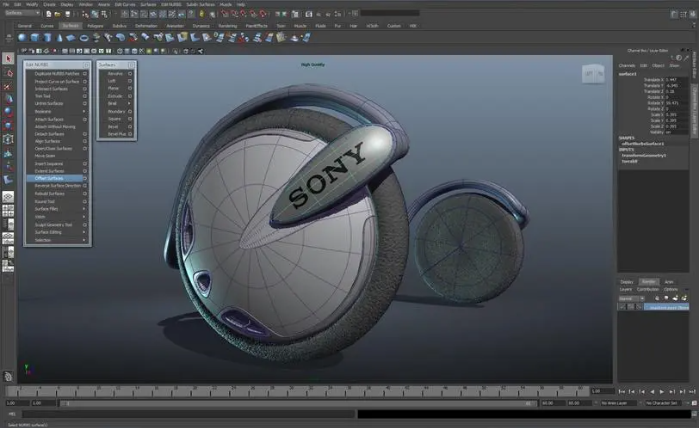Open the Surfaces menu set dropdown
Screen dimensions: 699x428
pyautogui.click(x=22, y=13)
